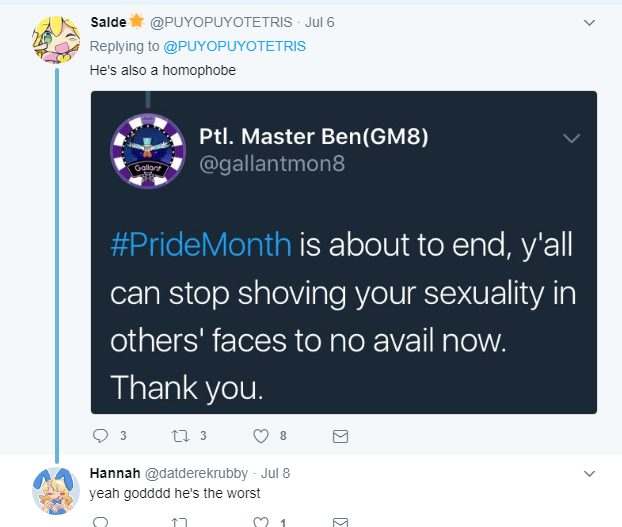Open Hannah's tweet options chevron
Viewport: 622px width, 527px height.
589,473
